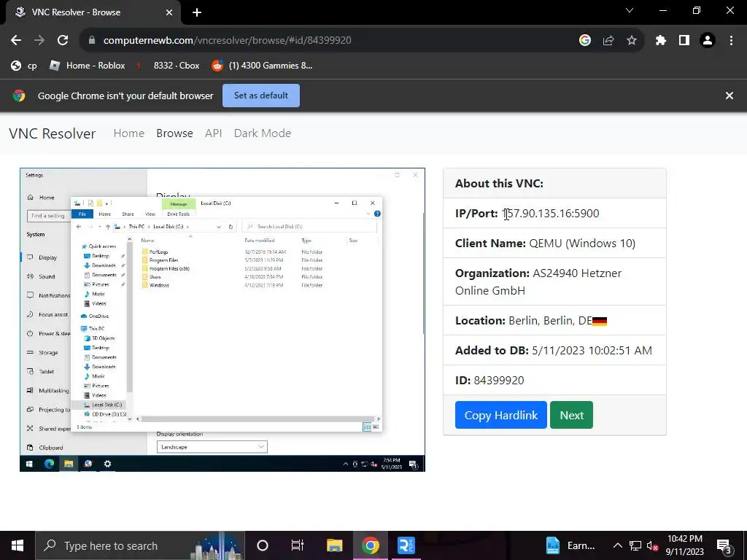Click the muted volume tray icon
747x560 pixels.
point(653,545)
